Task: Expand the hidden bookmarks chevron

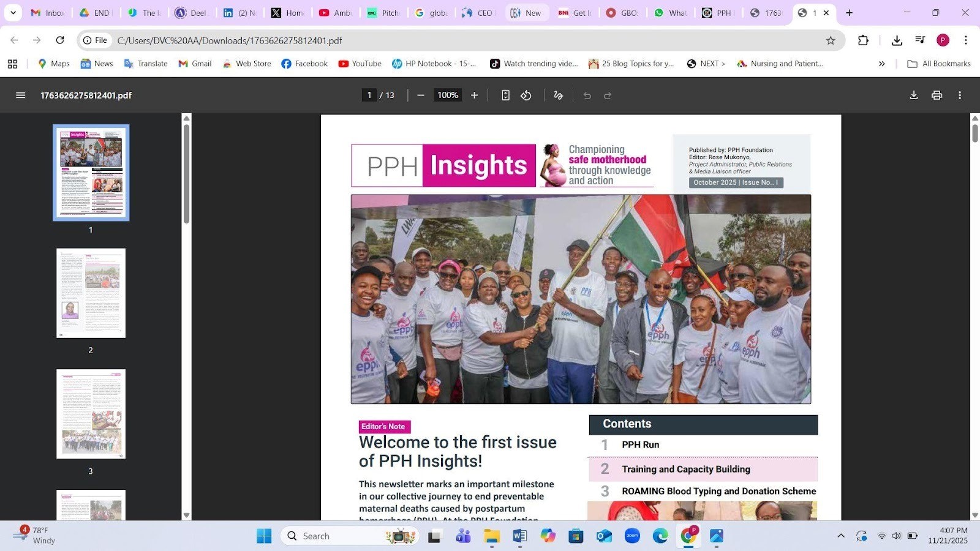Action: tap(882, 64)
